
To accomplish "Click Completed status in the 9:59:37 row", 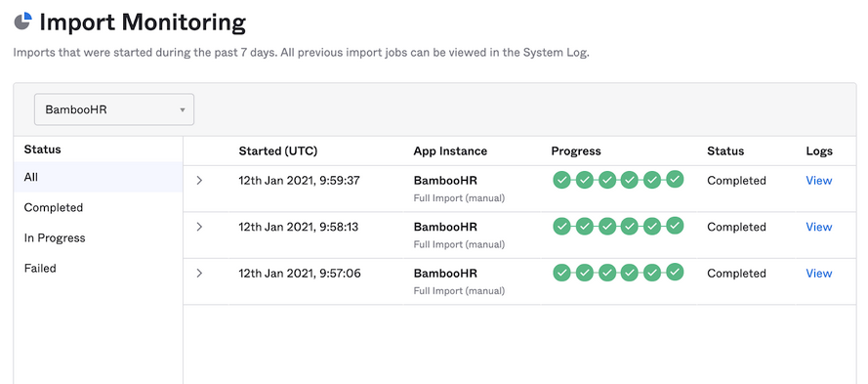I will coord(736,181).
